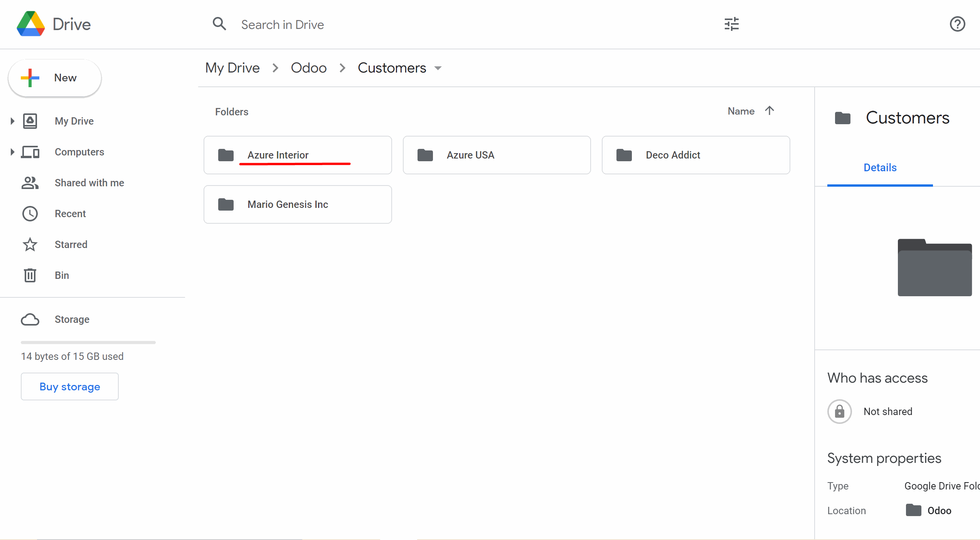Image resolution: width=980 pixels, height=540 pixels.
Task: Click the Storage cloud icon
Action: [x=30, y=319]
